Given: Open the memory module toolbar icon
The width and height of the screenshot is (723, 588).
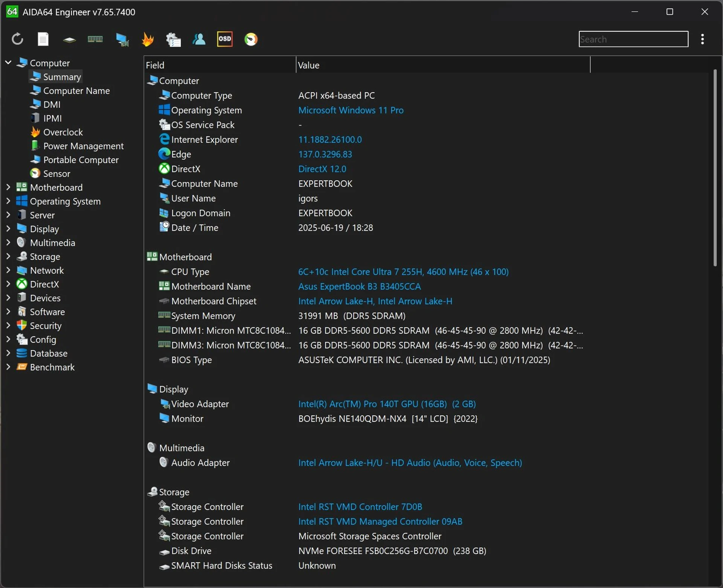Looking at the screenshot, I should 95,39.
